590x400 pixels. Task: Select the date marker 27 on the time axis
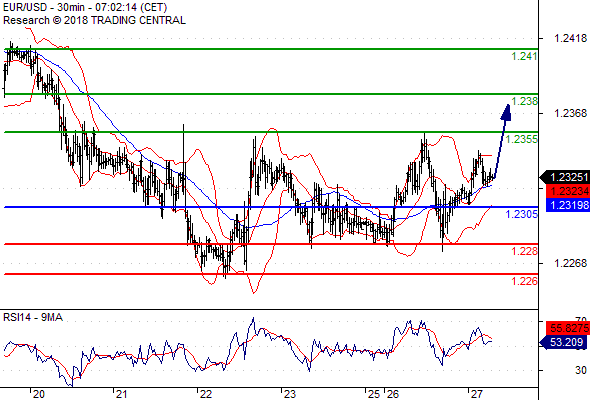[476, 394]
